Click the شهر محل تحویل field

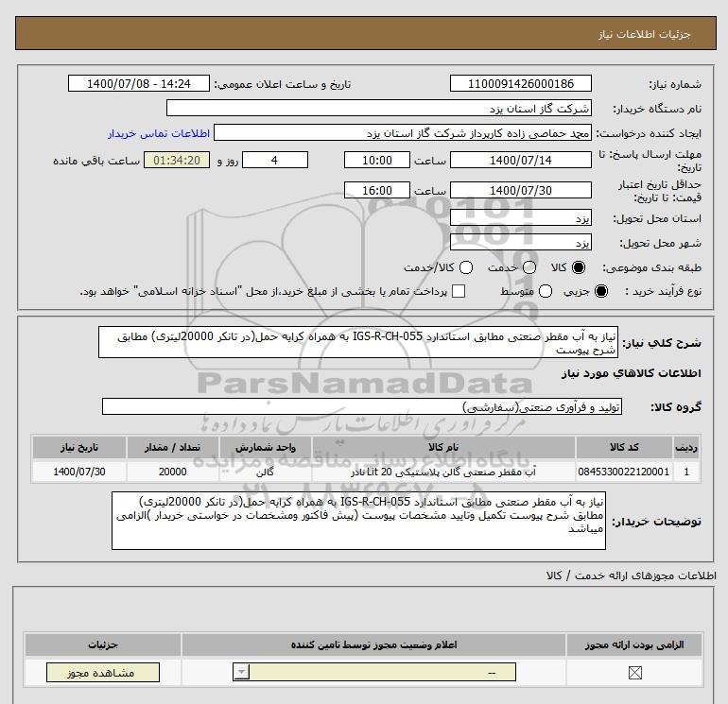(520, 242)
